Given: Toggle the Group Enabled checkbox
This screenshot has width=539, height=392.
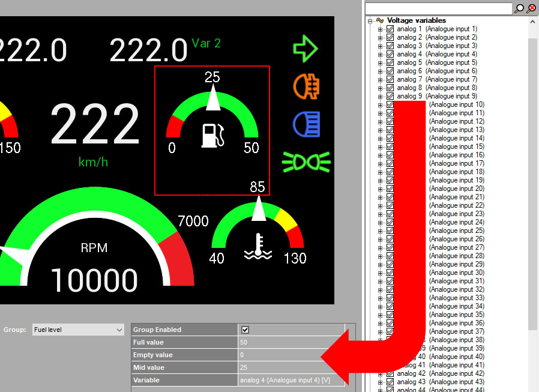Looking at the screenshot, I should tap(245, 330).
